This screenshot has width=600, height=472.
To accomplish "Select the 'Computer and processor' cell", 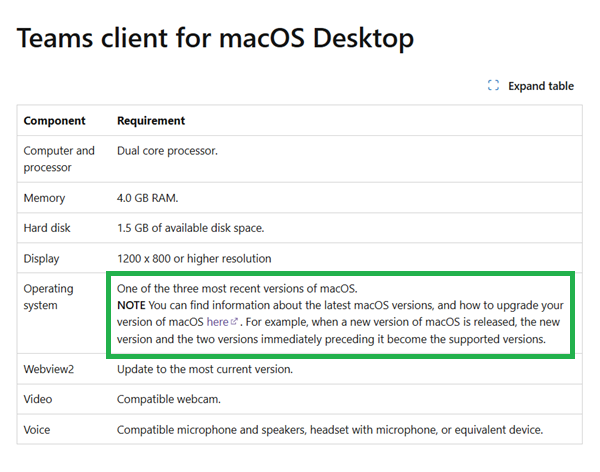I will [x=59, y=159].
